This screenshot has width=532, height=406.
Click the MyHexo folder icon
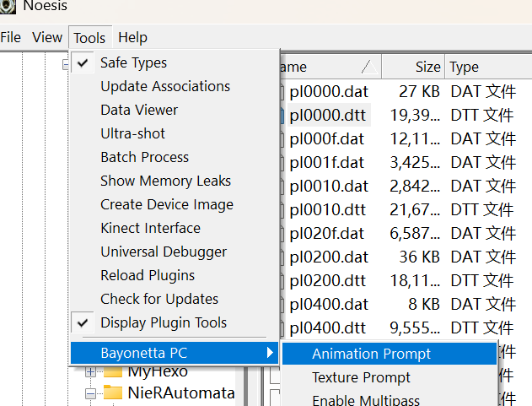pos(113,371)
